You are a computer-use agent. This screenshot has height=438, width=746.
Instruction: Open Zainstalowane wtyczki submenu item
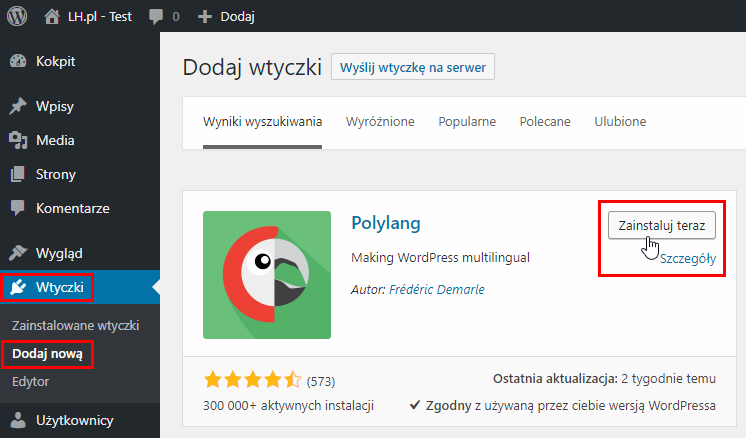75,325
